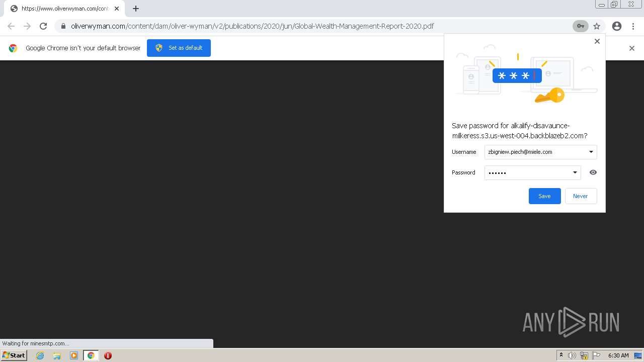Open the Windows Start menu
Screen dimensions: 644x362
click(14, 355)
